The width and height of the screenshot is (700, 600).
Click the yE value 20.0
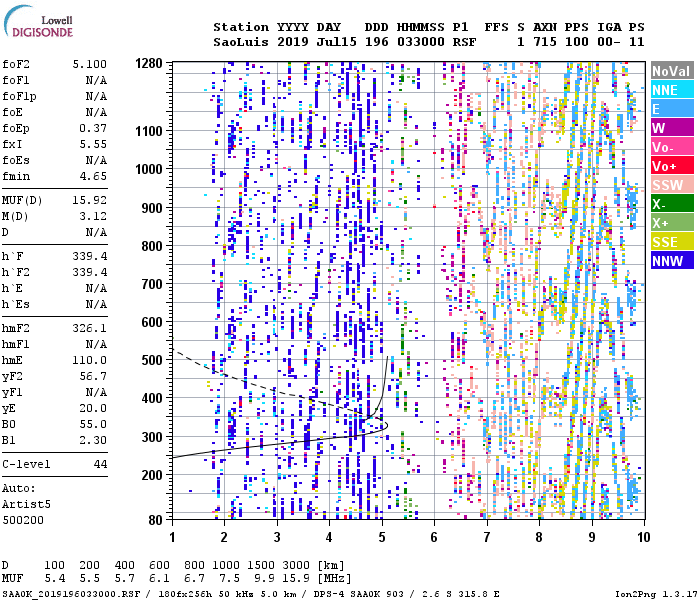(93, 408)
